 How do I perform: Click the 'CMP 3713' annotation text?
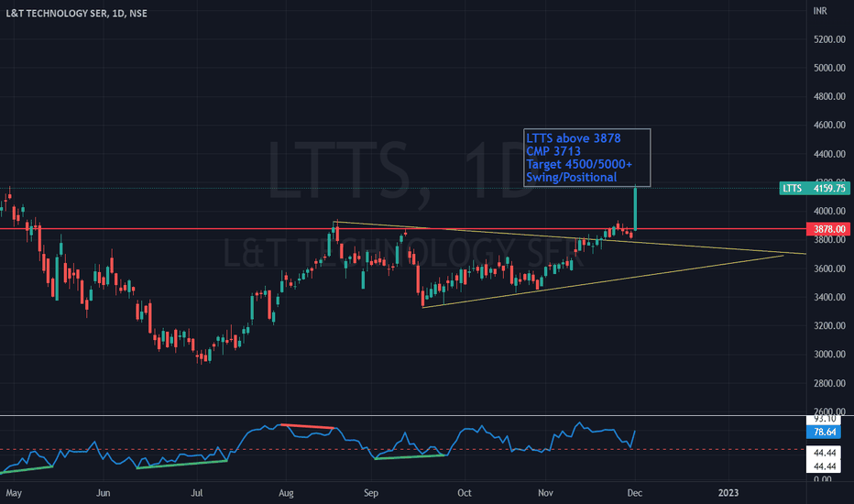pyautogui.click(x=553, y=151)
